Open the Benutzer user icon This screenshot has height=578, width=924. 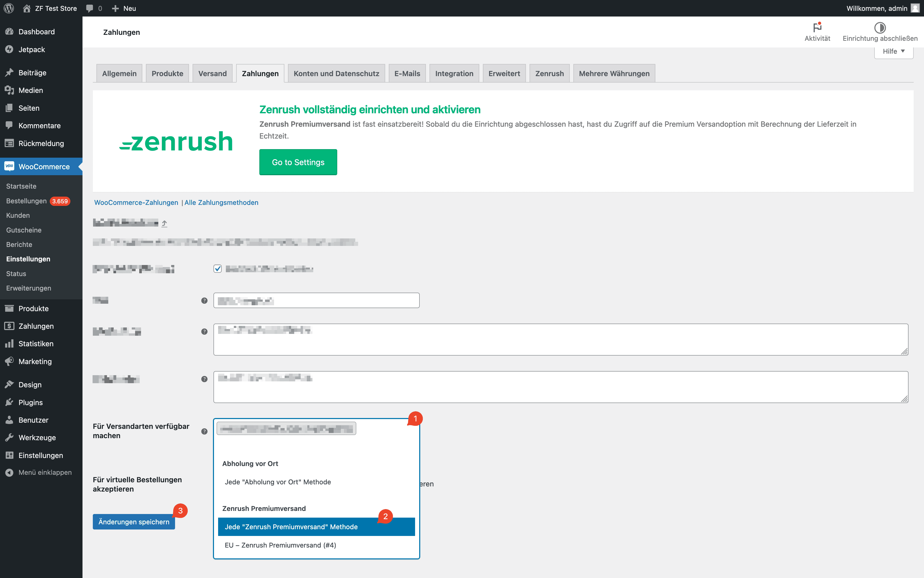click(10, 420)
